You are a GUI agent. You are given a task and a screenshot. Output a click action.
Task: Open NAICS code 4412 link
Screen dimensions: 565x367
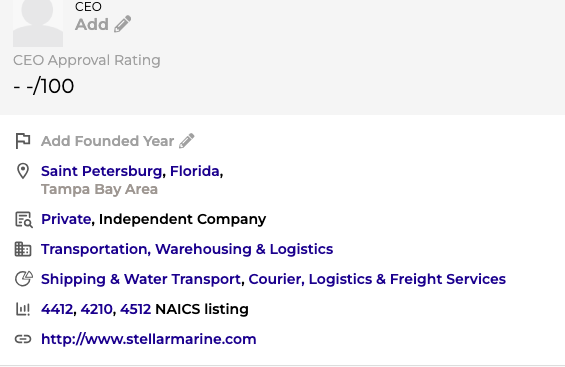pyautogui.click(x=57, y=309)
